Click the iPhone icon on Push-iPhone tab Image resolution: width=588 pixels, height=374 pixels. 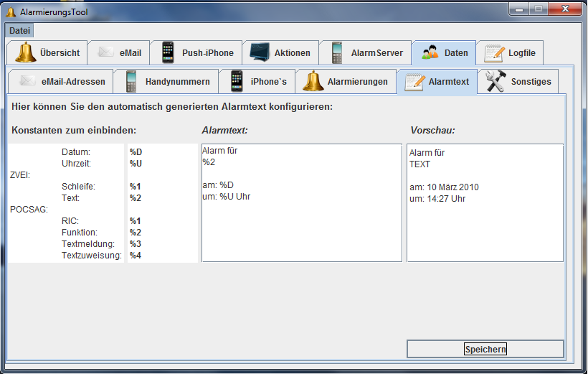[168, 53]
